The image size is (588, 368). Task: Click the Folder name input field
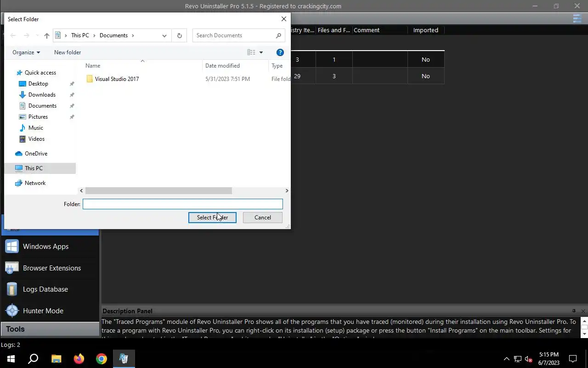(182, 204)
